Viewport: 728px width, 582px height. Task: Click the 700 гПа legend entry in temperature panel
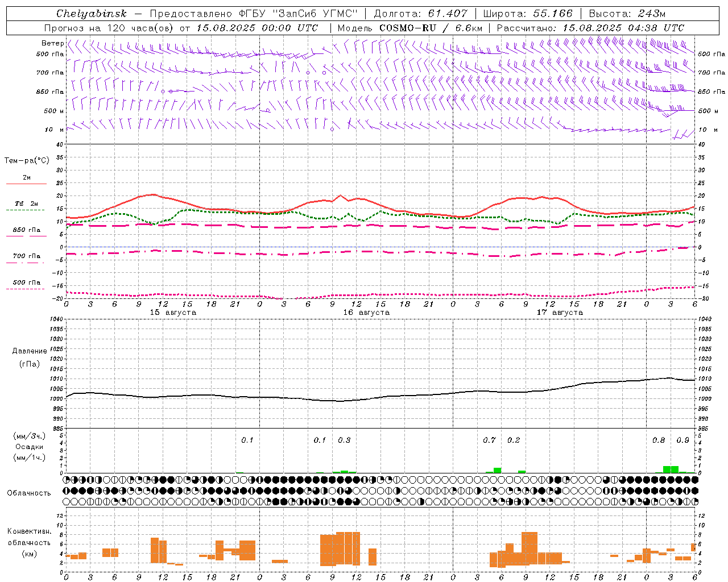27,256
